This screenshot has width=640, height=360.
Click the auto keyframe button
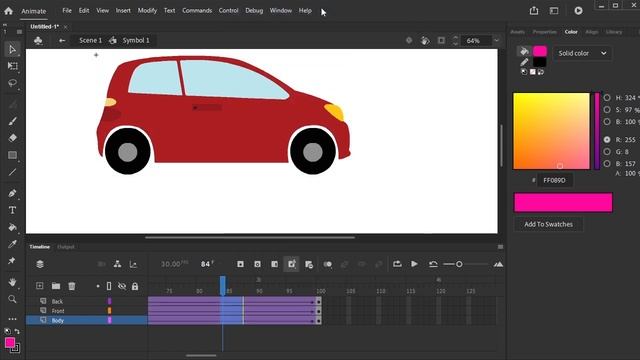click(x=292, y=264)
